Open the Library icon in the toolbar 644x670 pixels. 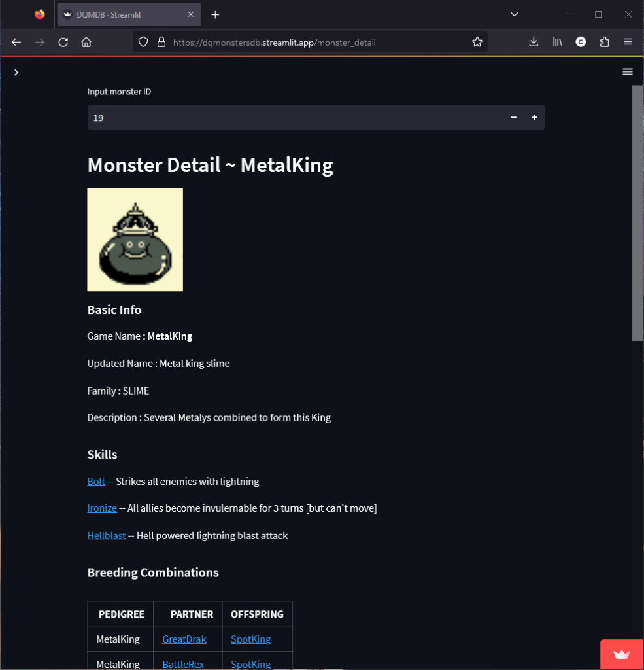(556, 42)
